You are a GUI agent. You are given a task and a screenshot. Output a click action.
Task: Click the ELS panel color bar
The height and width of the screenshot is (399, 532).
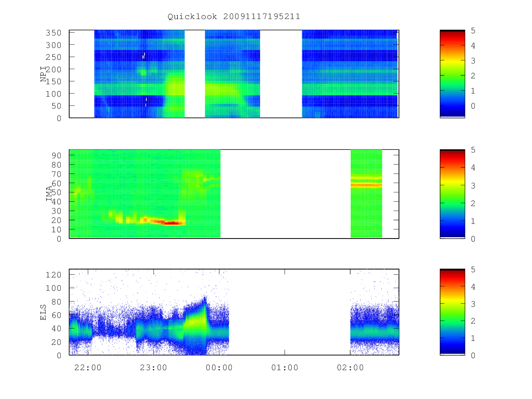(x=452, y=312)
